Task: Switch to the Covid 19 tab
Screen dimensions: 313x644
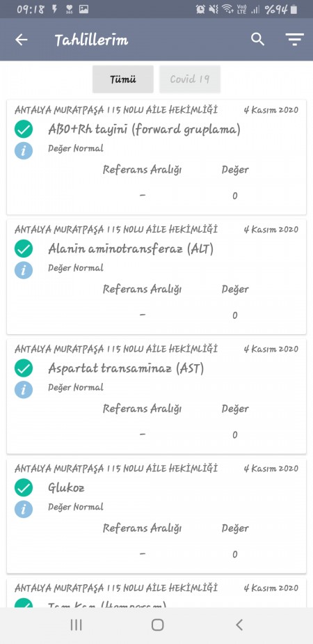Action: (190, 79)
